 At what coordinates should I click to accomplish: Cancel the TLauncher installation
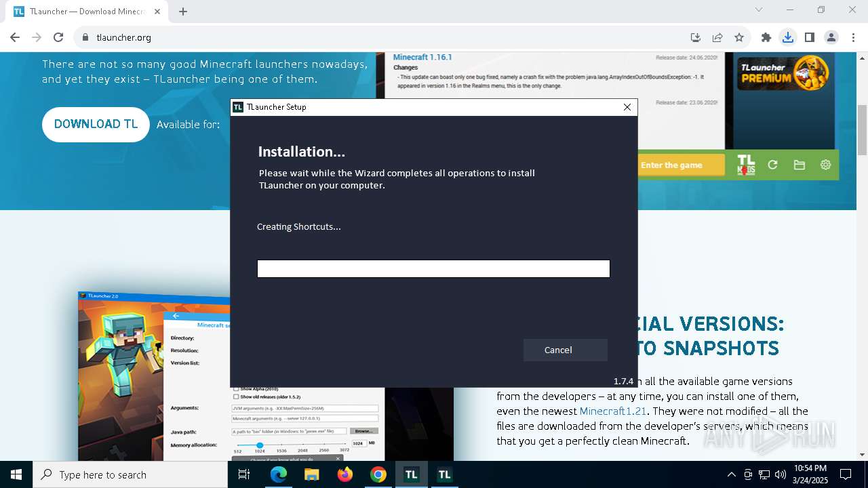[x=565, y=350]
